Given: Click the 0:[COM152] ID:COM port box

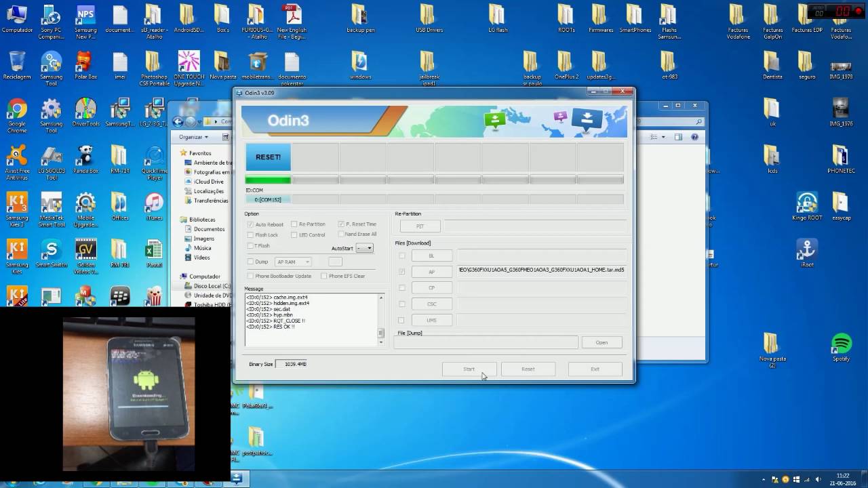Looking at the screenshot, I should pos(268,200).
